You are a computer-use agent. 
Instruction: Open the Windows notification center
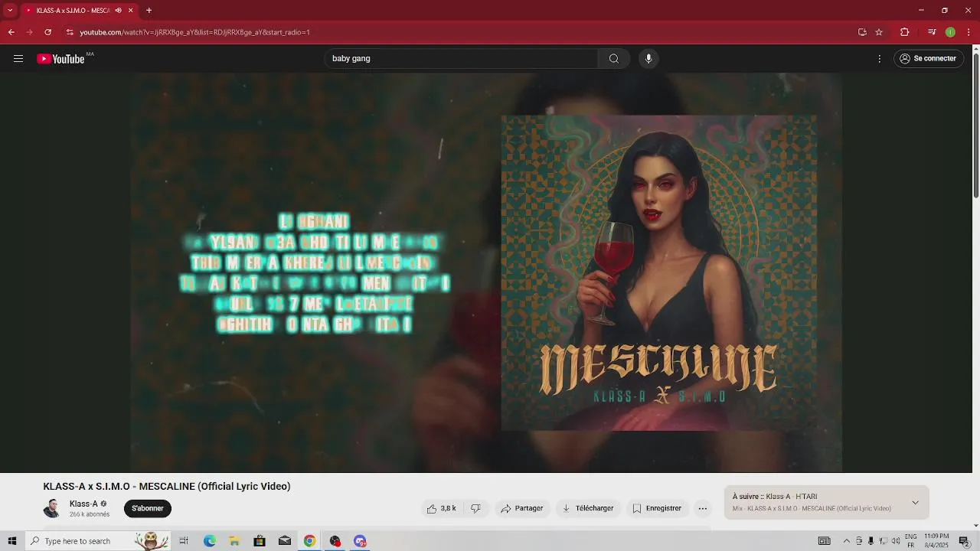(965, 541)
